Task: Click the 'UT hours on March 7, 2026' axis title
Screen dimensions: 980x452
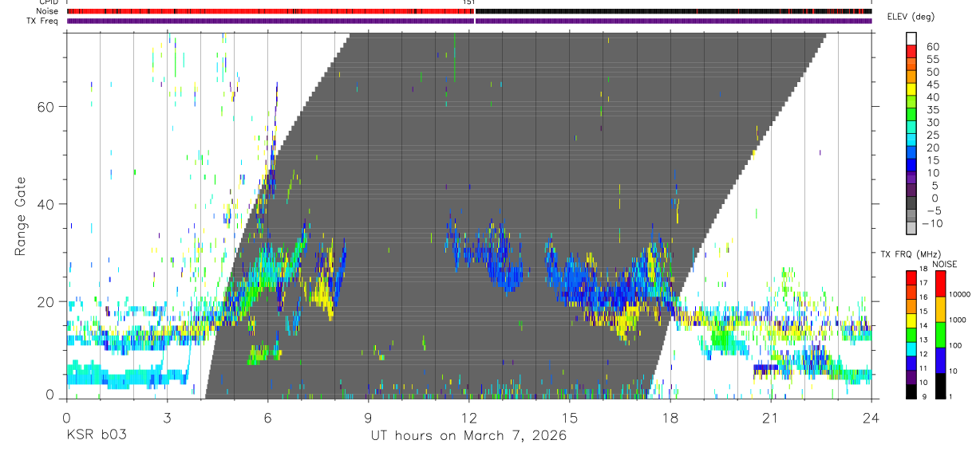Action: [468, 436]
